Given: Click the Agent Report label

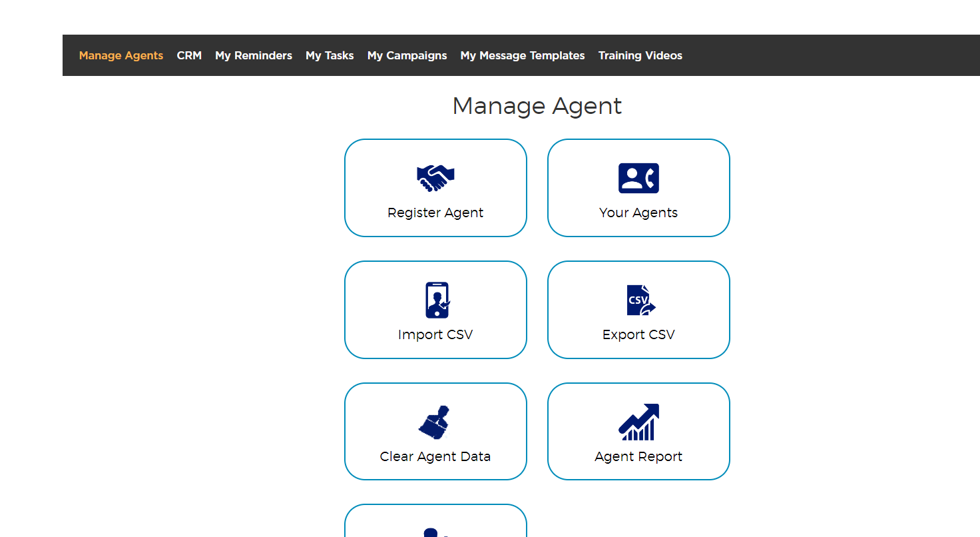Looking at the screenshot, I should point(638,456).
